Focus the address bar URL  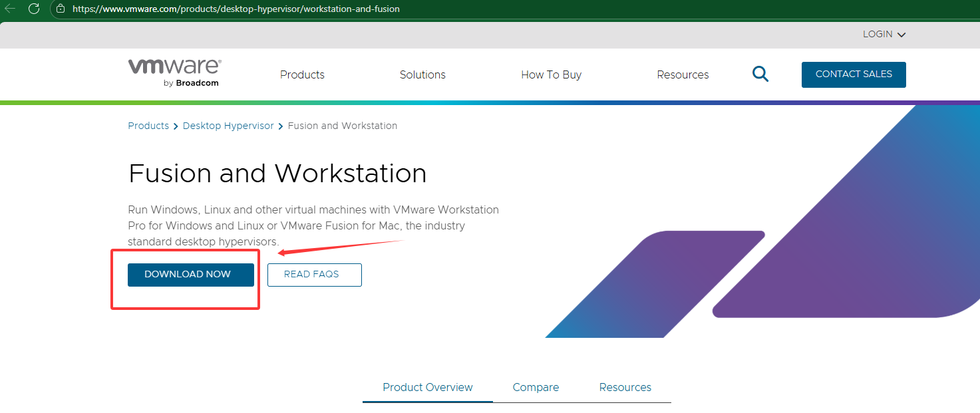point(236,9)
